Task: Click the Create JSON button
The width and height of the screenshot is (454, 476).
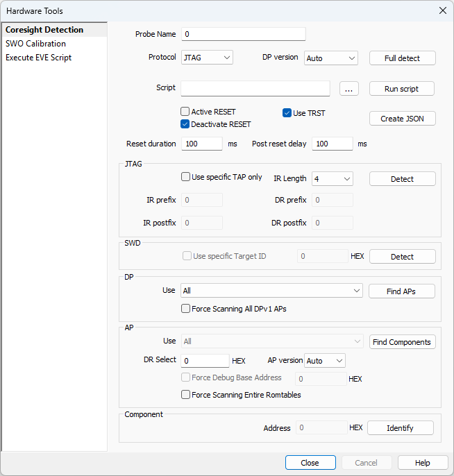Action: 402,119
